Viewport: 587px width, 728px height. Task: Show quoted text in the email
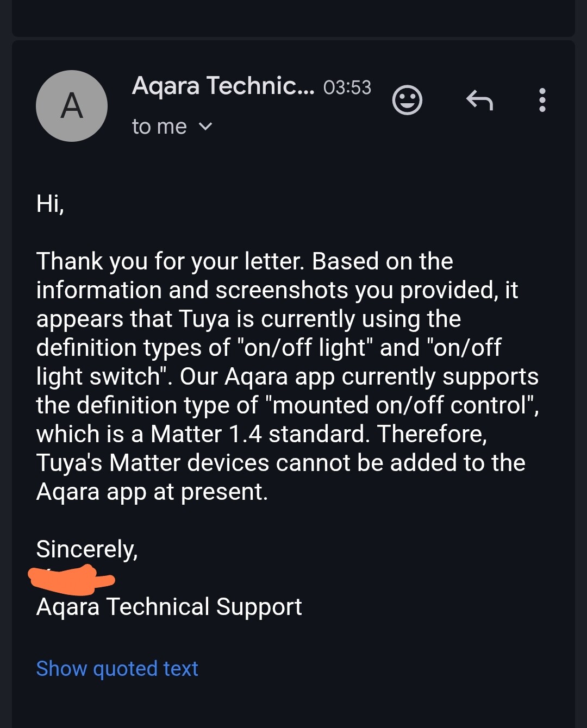[x=117, y=668]
